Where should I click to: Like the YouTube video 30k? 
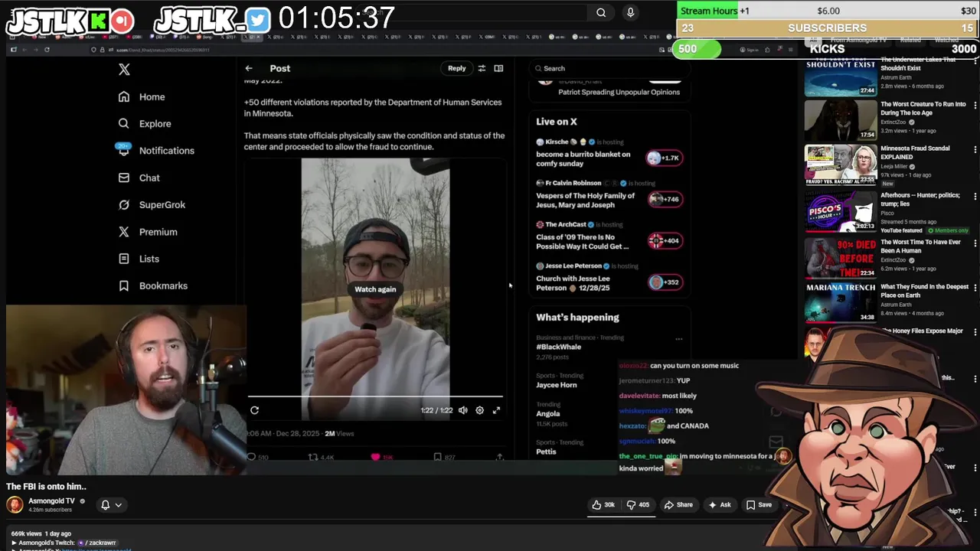point(603,505)
